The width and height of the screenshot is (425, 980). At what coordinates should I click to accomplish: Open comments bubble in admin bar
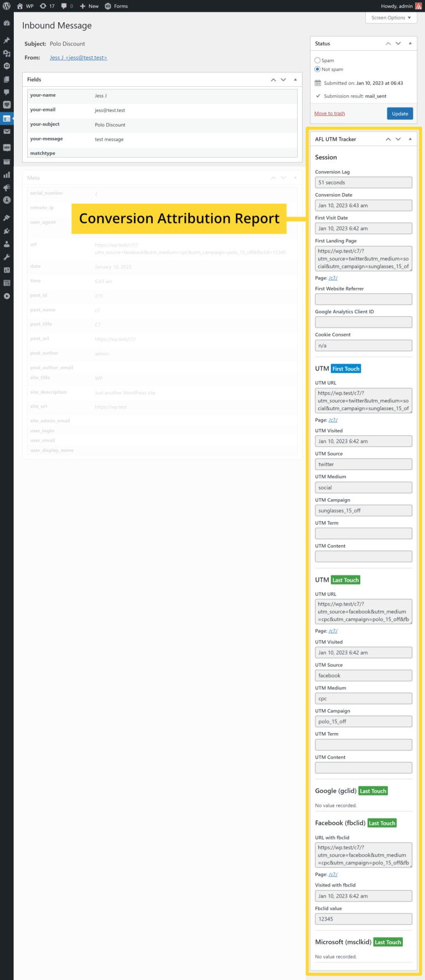point(67,6)
